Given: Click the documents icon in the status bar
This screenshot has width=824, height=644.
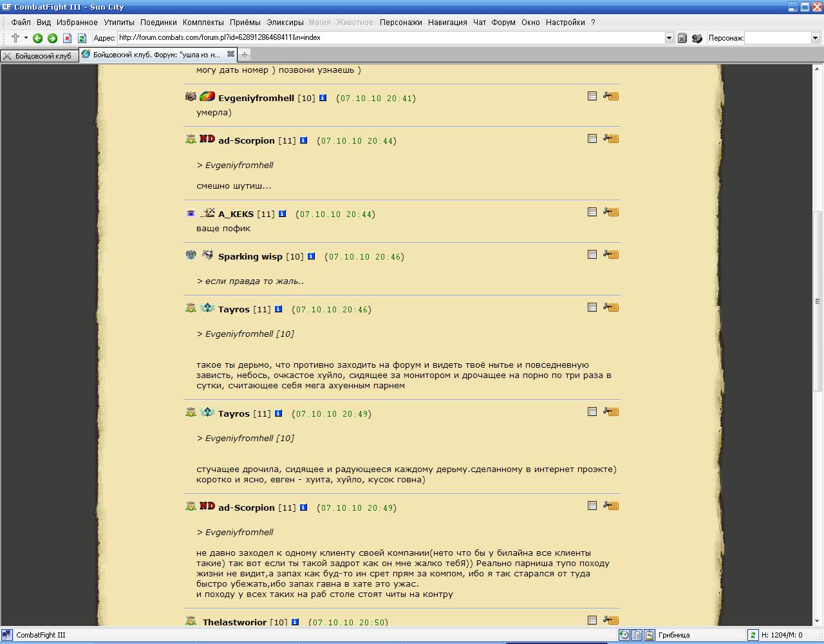Looking at the screenshot, I should click(637, 635).
